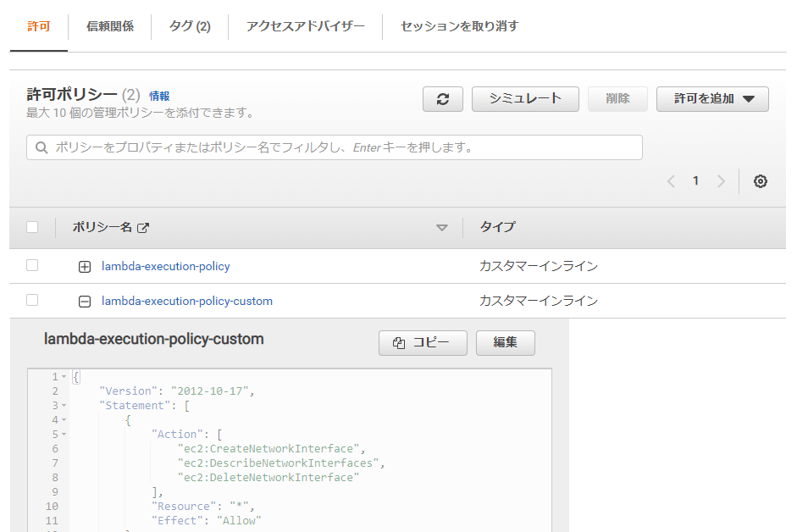Click page number 1

[696, 181]
